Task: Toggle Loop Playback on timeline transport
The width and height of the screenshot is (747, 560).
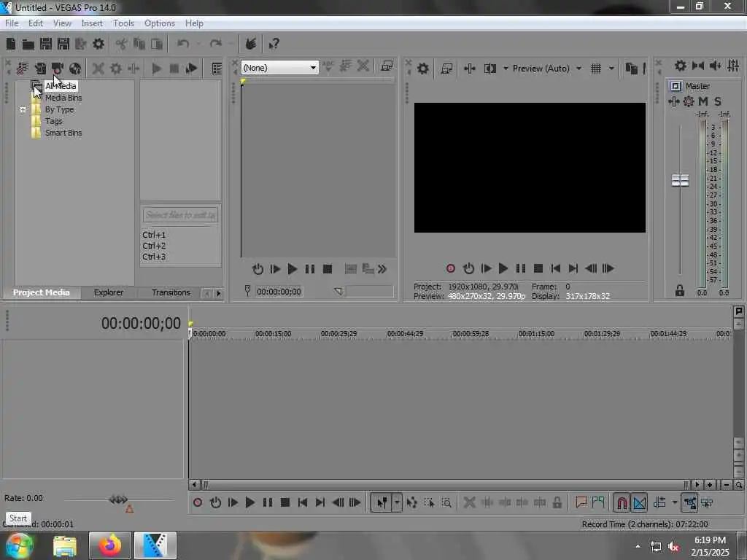Action: click(x=215, y=502)
